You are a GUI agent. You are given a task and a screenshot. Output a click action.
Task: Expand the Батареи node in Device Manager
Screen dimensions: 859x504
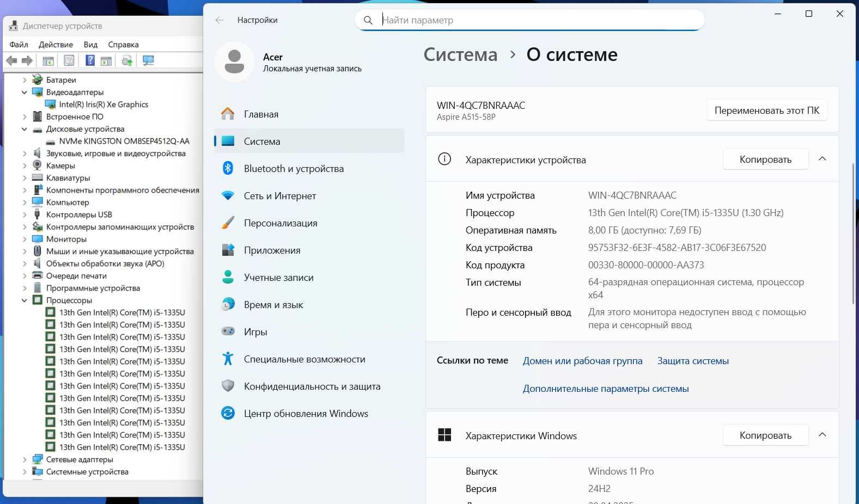coord(25,80)
